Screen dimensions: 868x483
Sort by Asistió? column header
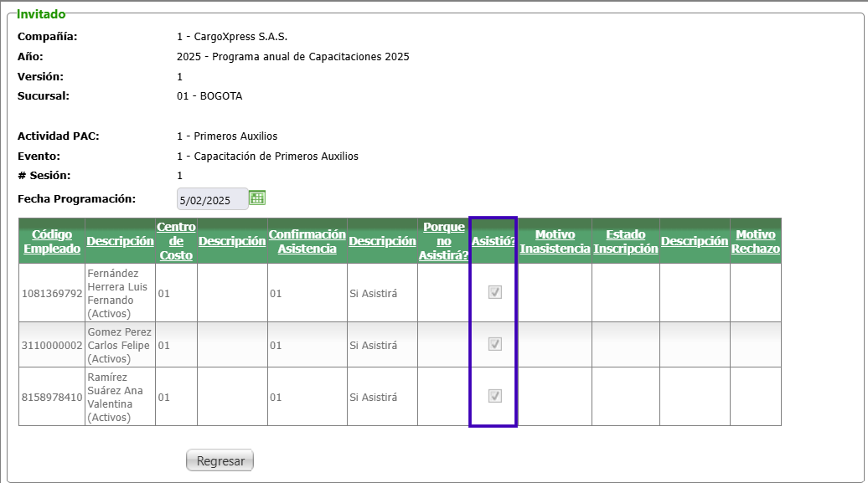493,241
